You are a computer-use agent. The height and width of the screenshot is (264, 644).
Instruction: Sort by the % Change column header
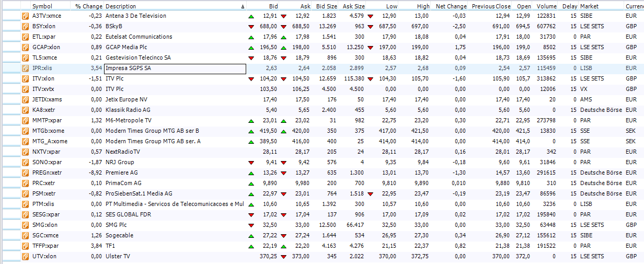click(88, 6)
